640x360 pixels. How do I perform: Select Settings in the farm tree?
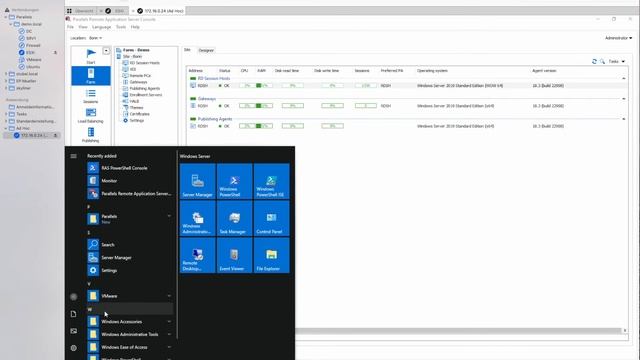tap(136, 120)
